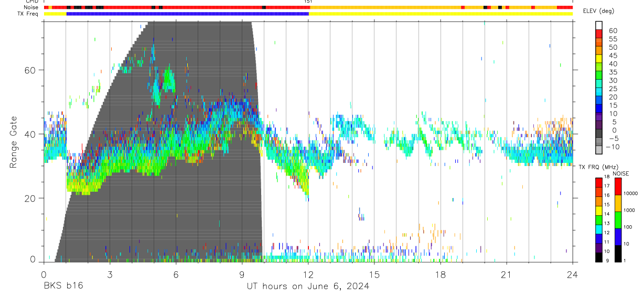Click the red 10000 NOISE legend swatch
Image resolution: width=644 pixels, height=297 pixels.
618,186
